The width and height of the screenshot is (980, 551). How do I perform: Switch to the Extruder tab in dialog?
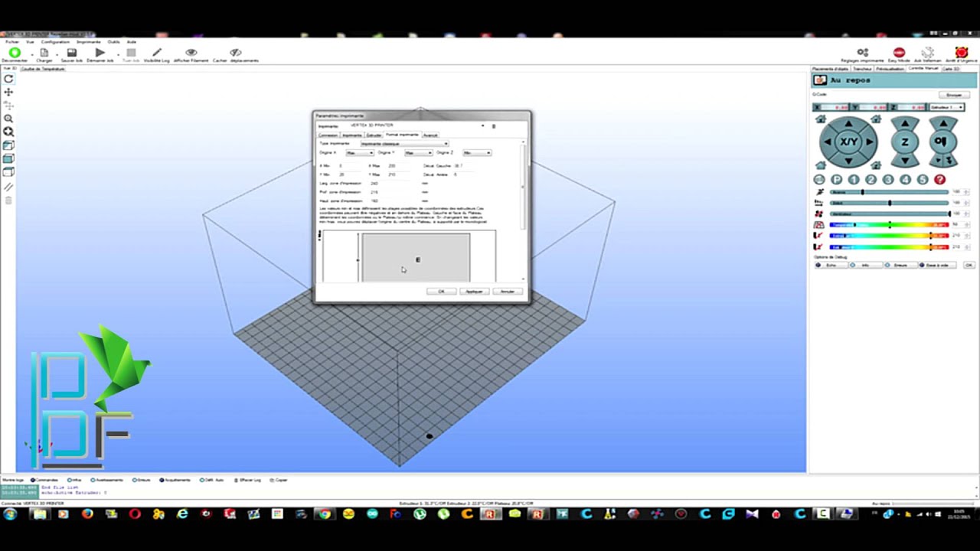[x=374, y=135]
